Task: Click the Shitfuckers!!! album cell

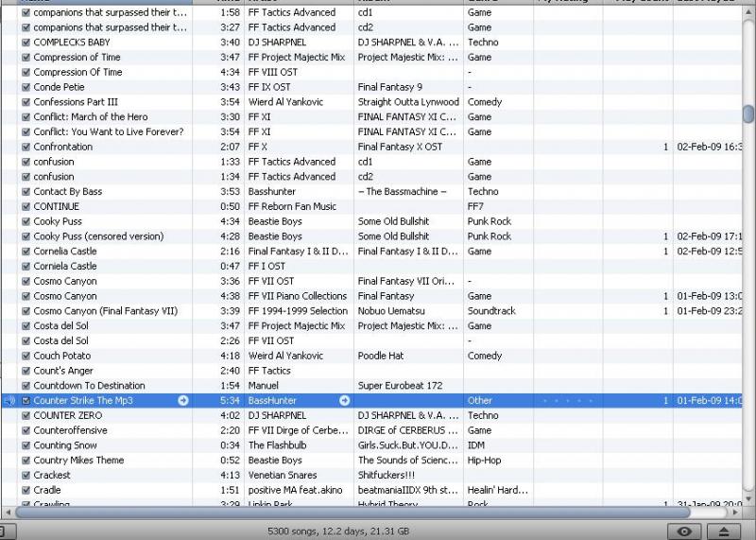Action: (x=387, y=476)
